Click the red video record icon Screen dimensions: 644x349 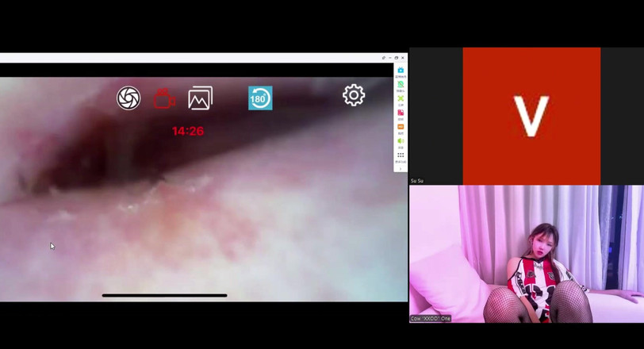point(164,98)
